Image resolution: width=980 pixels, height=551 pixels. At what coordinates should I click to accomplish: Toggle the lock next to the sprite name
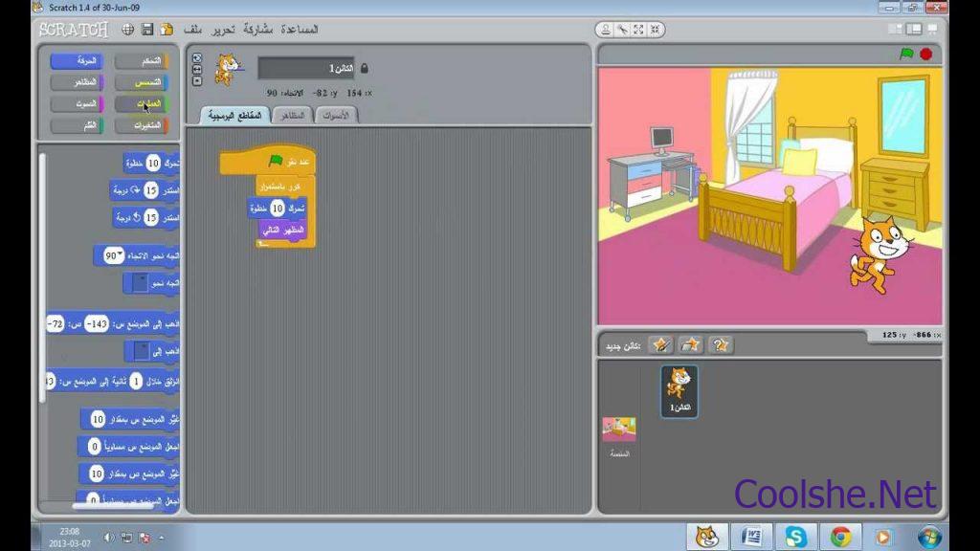click(x=364, y=69)
